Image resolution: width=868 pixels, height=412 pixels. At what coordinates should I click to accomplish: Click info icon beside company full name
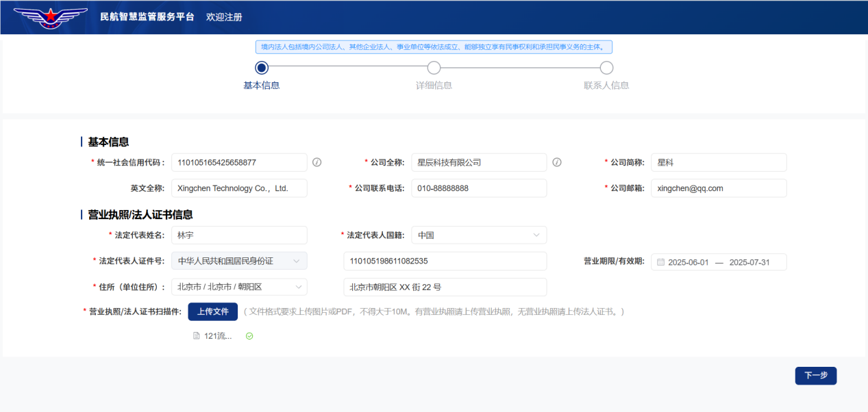pos(557,162)
